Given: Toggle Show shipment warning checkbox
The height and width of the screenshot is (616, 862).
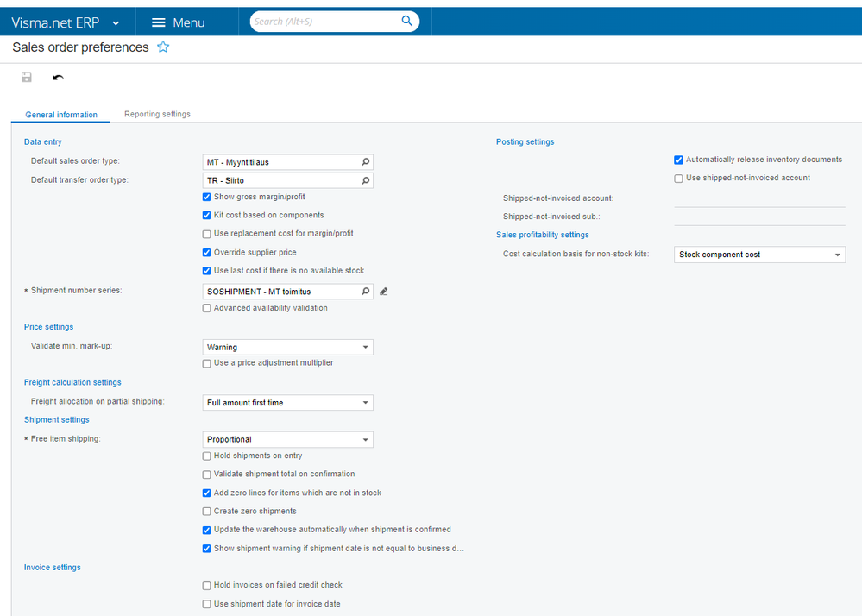Looking at the screenshot, I should click(x=207, y=549).
